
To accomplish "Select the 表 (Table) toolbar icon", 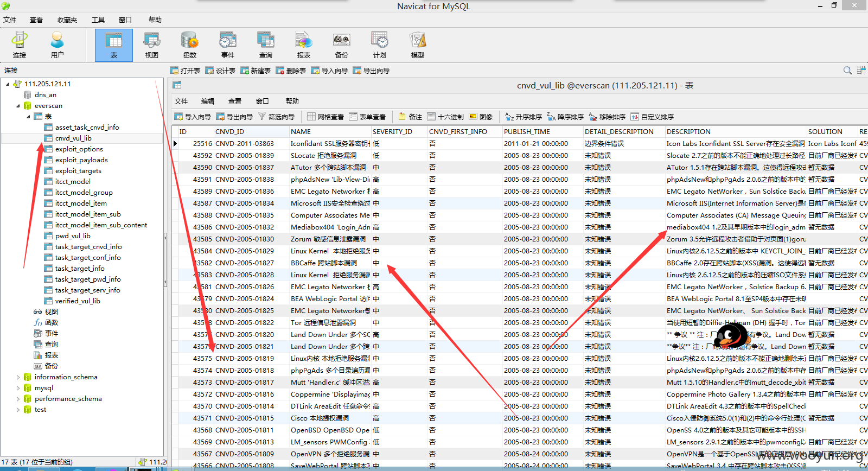I will [x=114, y=45].
